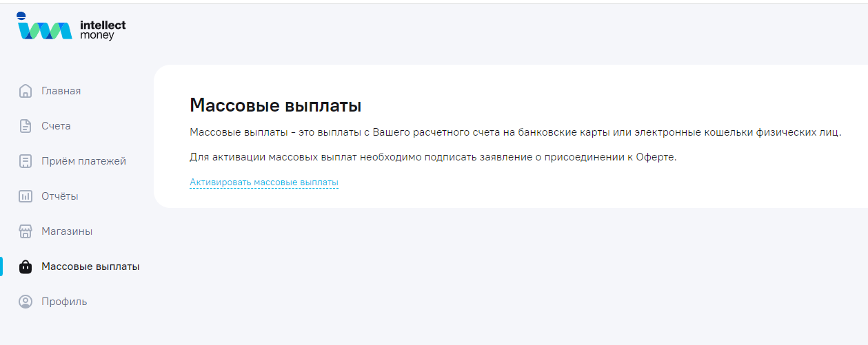Click the document icon beside Счета
The height and width of the screenshot is (345, 868).
pos(26,126)
